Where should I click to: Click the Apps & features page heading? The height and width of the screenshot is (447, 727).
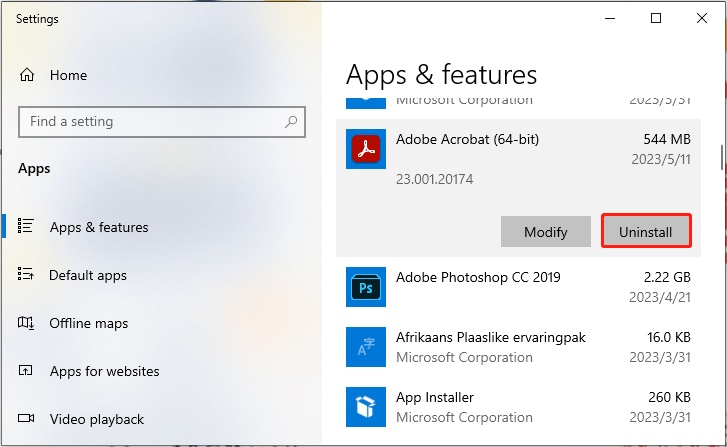pos(441,75)
